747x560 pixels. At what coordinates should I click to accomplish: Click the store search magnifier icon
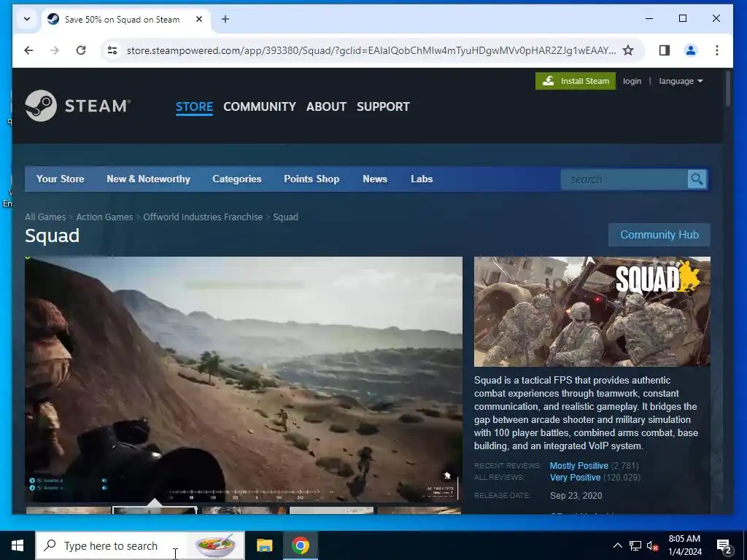pyautogui.click(x=697, y=179)
